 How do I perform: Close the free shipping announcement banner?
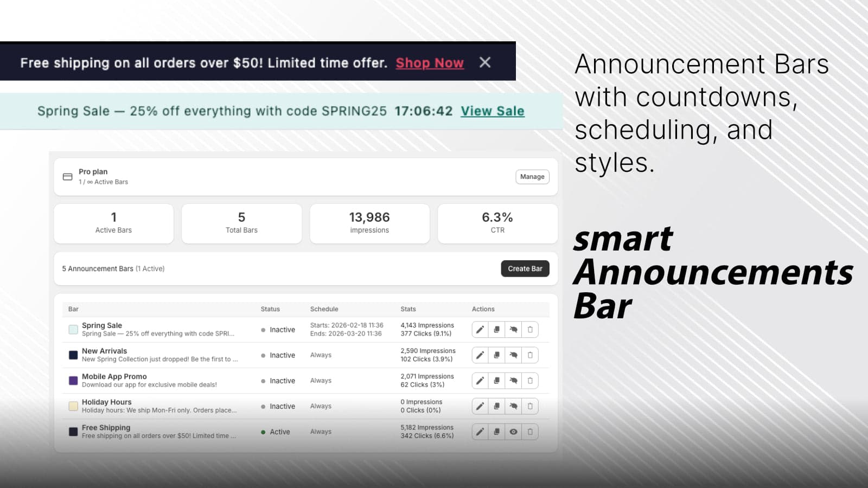pos(485,62)
